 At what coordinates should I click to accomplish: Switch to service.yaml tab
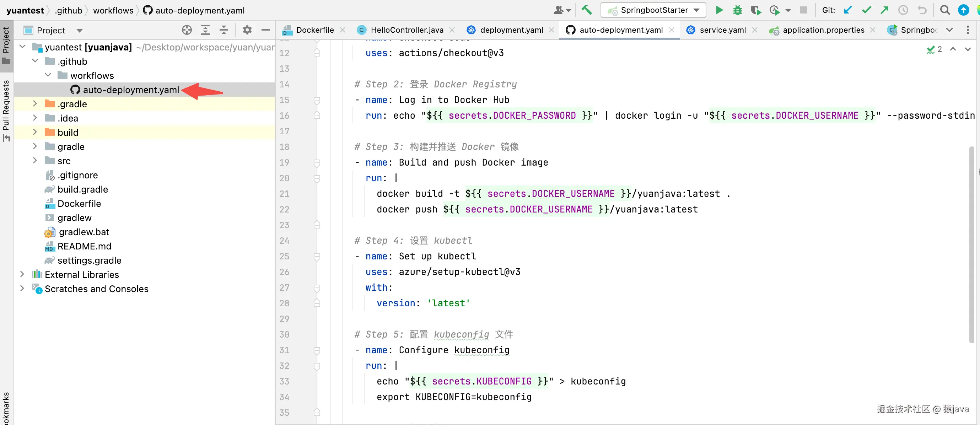[x=722, y=30]
